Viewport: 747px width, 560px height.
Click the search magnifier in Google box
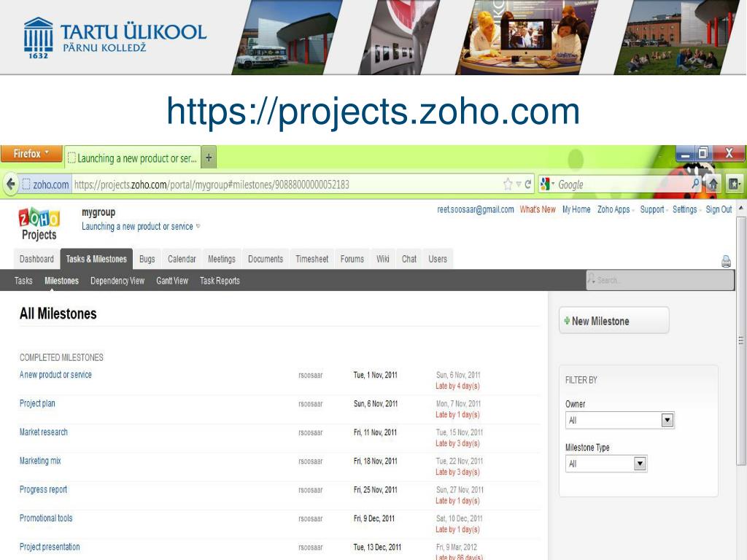click(695, 183)
